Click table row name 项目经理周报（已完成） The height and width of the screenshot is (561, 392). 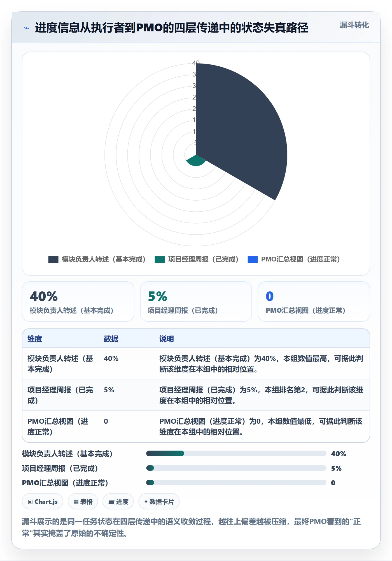coord(60,395)
